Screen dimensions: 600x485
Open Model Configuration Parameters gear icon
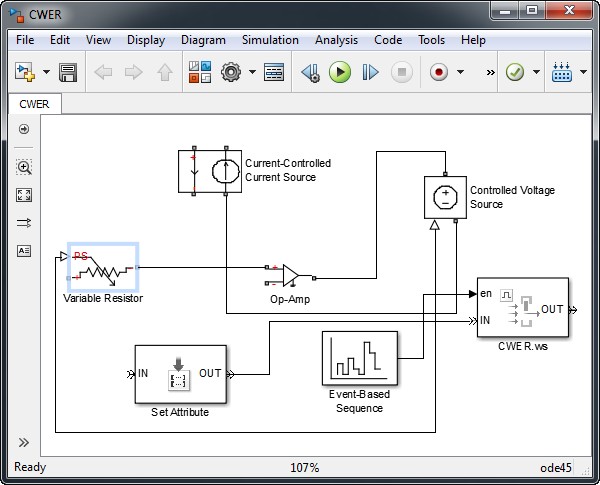pyautogui.click(x=231, y=72)
